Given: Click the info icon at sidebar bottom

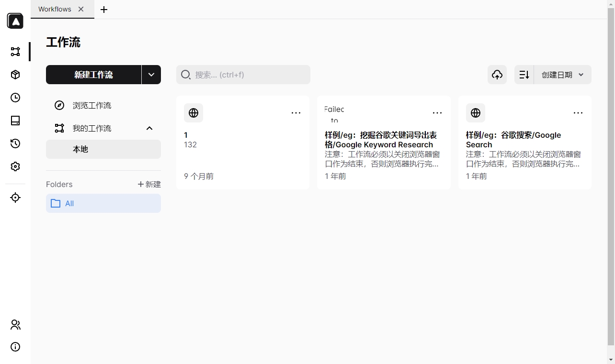Looking at the screenshot, I should (x=15, y=347).
